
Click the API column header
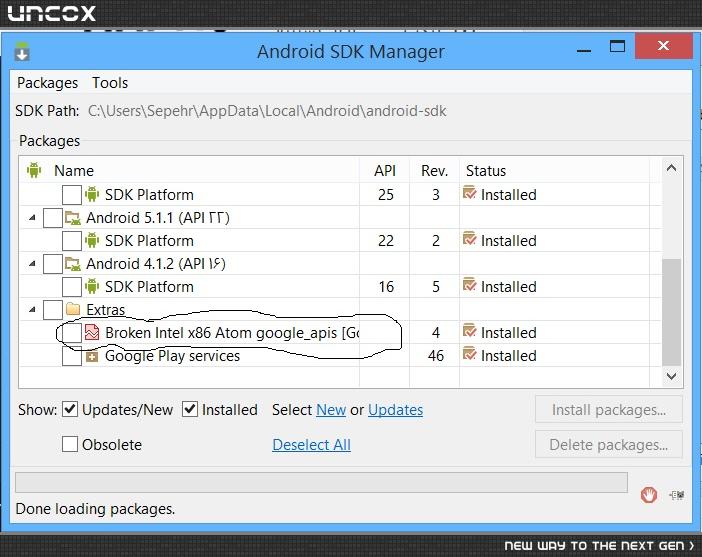pos(385,171)
